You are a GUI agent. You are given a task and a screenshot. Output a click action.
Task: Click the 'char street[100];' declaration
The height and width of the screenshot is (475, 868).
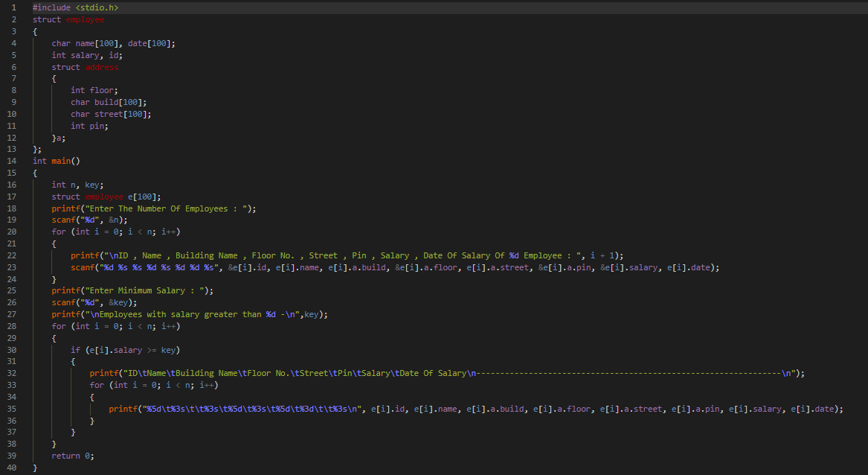pos(111,114)
